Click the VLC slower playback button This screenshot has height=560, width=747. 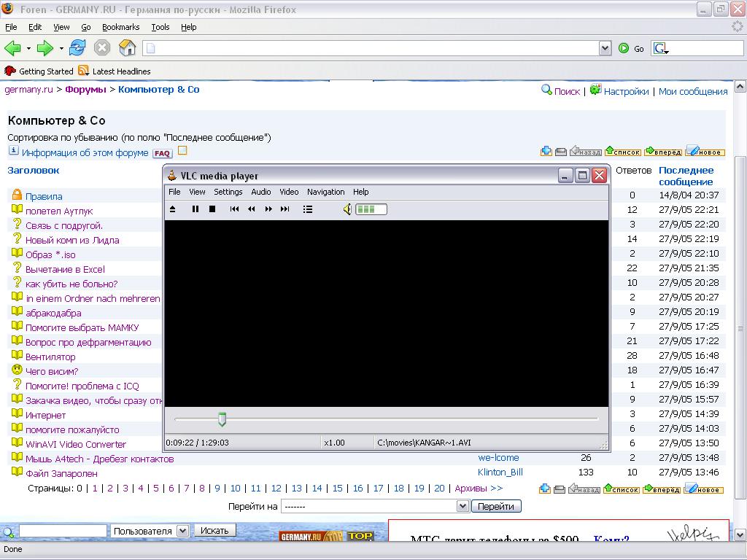[252, 209]
